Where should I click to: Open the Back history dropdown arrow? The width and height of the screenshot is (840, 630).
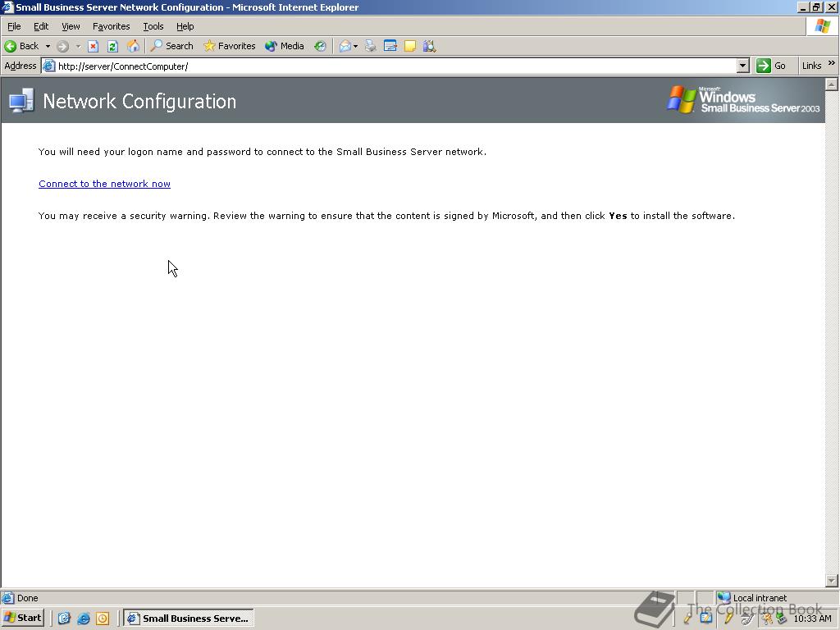click(48, 46)
